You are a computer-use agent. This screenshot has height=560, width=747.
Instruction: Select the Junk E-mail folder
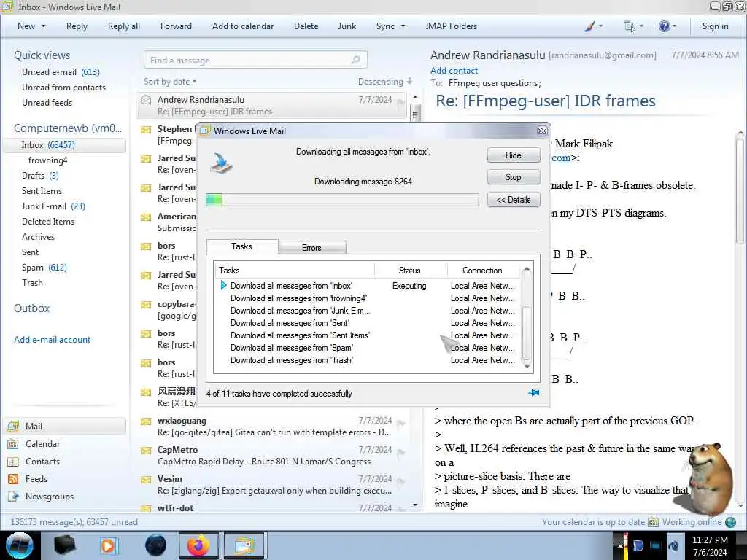coord(53,206)
